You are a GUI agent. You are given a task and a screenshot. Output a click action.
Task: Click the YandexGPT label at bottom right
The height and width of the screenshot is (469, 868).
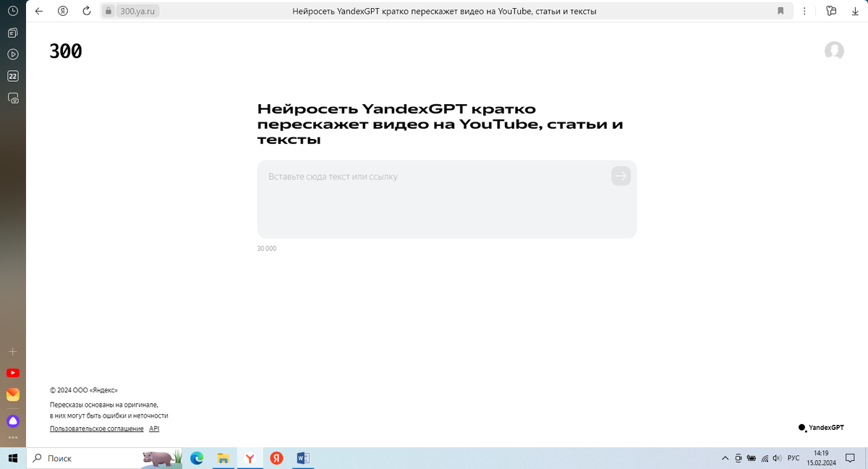click(x=821, y=428)
